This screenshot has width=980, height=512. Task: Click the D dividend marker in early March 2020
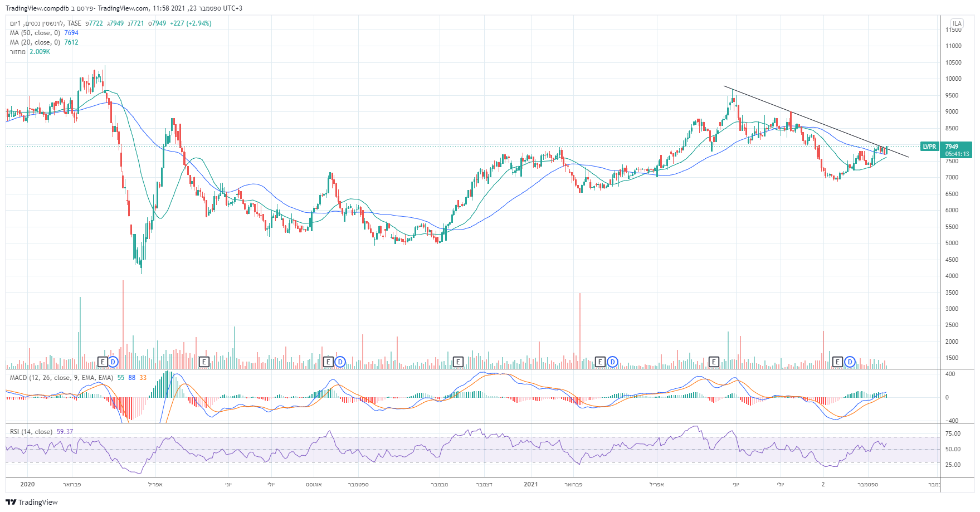[113, 362]
